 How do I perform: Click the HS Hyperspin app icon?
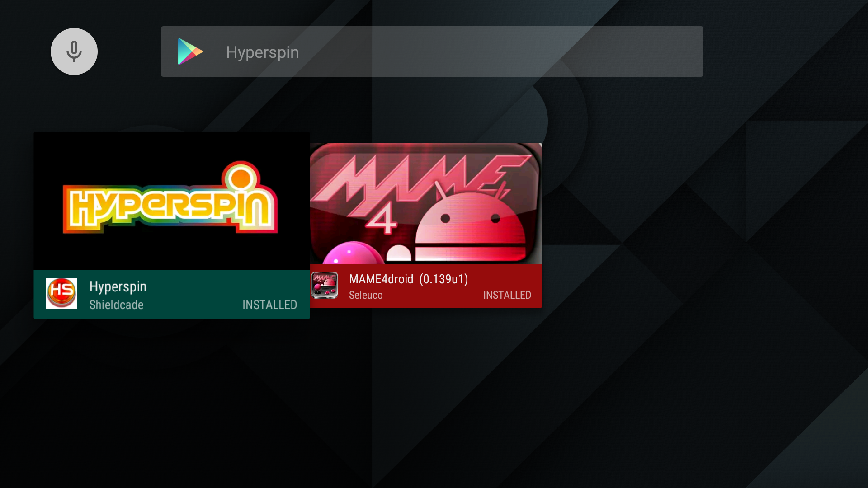point(61,294)
